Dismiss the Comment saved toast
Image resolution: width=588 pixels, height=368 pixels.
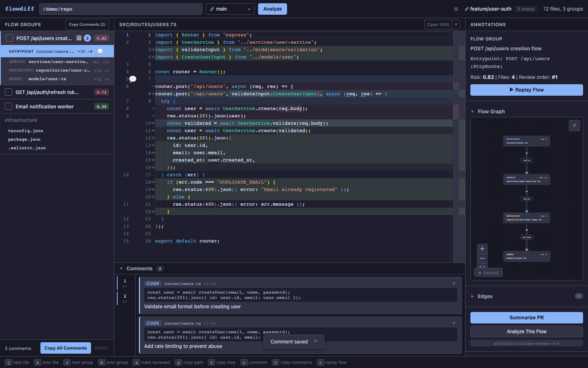(315, 341)
